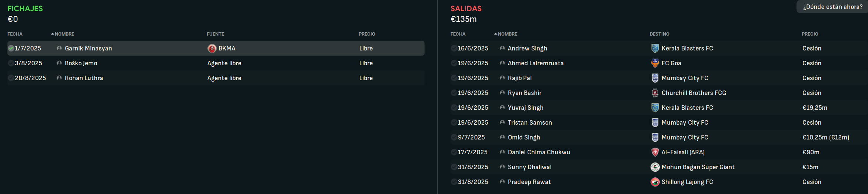This screenshot has width=868, height=194.
Task: Toggle the check circle for Garnik Minasyan row
Action: pyautogui.click(x=11, y=48)
